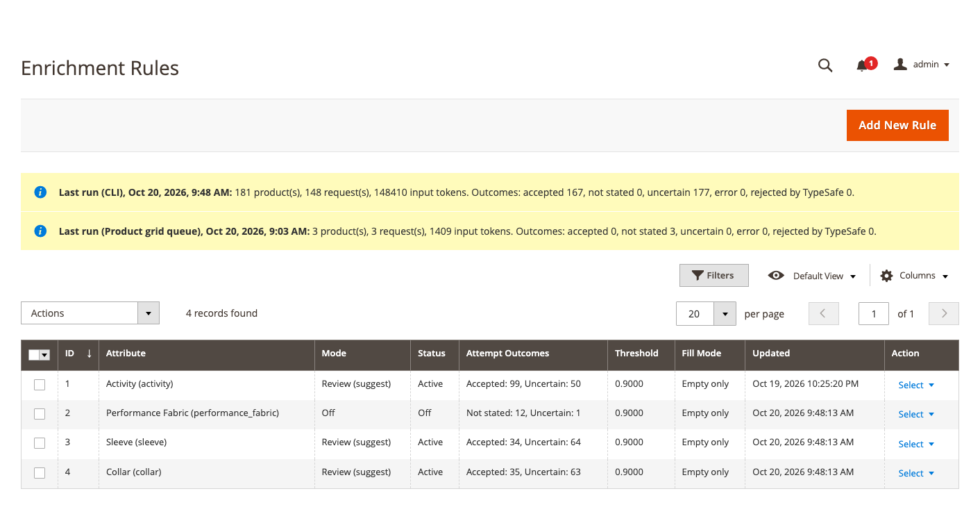This screenshot has height=514, width=980.
Task: Open the Select action for Performance Fabric
Action: click(916, 414)
